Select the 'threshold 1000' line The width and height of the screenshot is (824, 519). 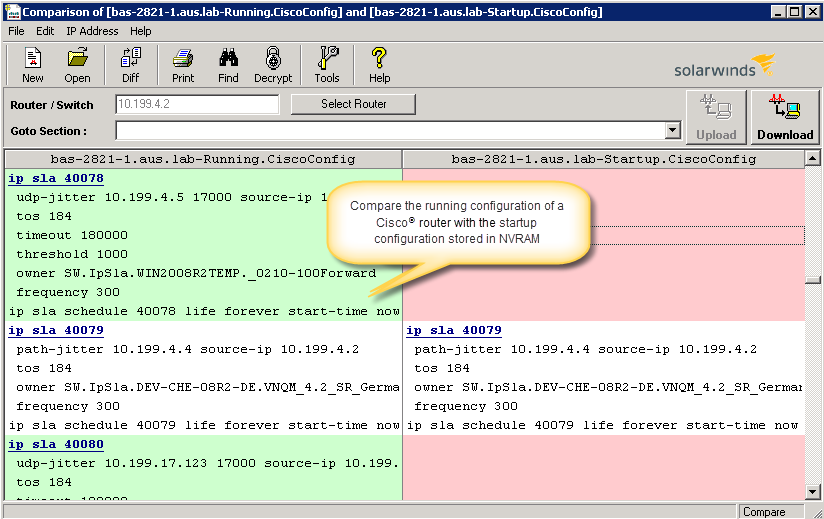pyautogui.click(x=72, y=254)
